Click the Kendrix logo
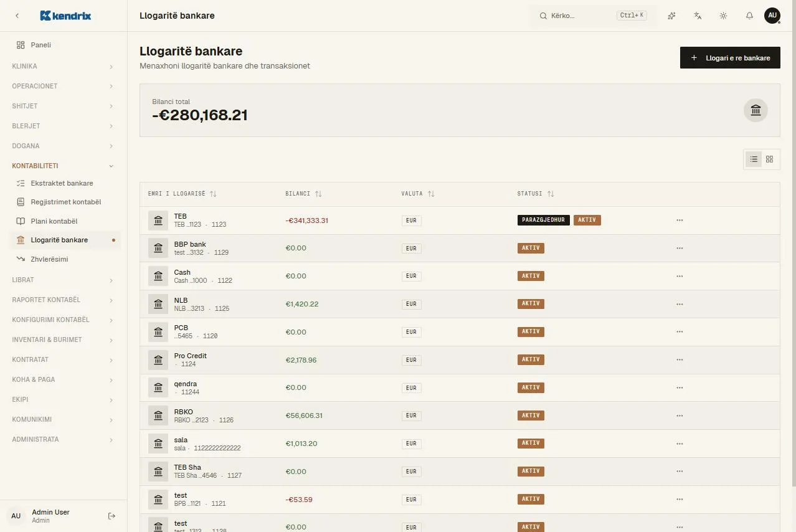The height and width of the screenshot is (532, 796). point(65,16)
